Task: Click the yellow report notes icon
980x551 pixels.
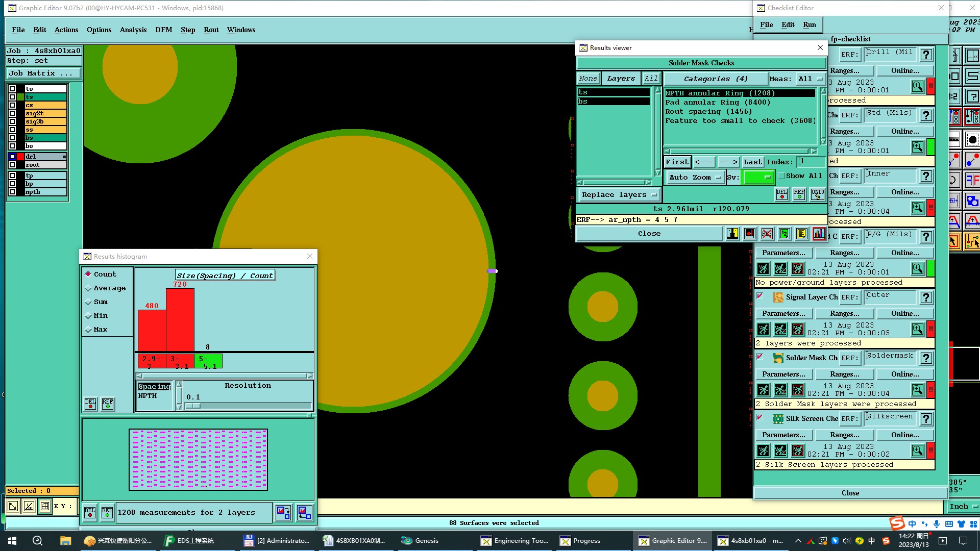Action: tap(801, 234)
